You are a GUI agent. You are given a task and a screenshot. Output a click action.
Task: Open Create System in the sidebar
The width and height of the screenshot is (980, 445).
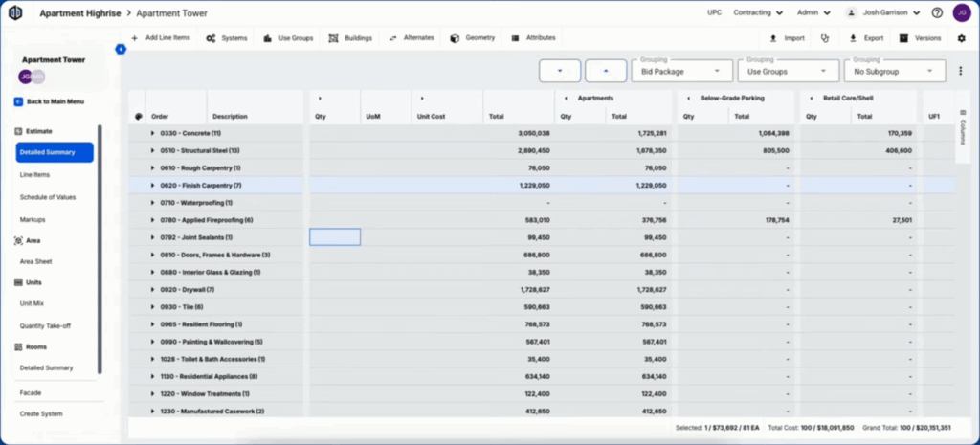[x=40, y=413]
